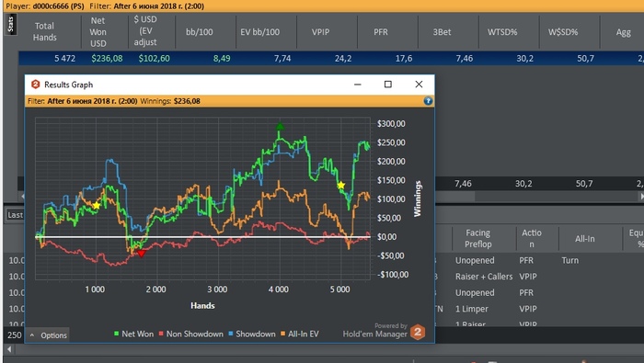Maximize the Results Graph window
Image resolution: width=644 pixels, height=363 pixels.
point(387,84)
